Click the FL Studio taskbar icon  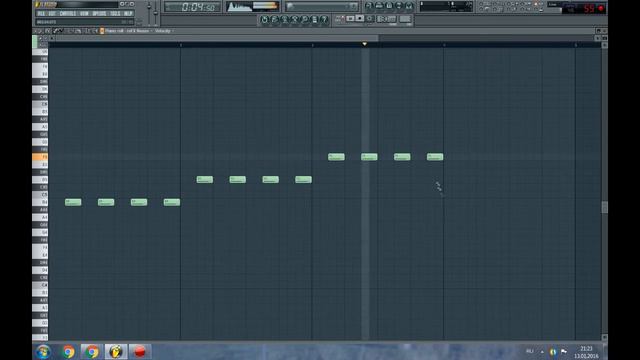pyautogui.click(x=116, y=351)
